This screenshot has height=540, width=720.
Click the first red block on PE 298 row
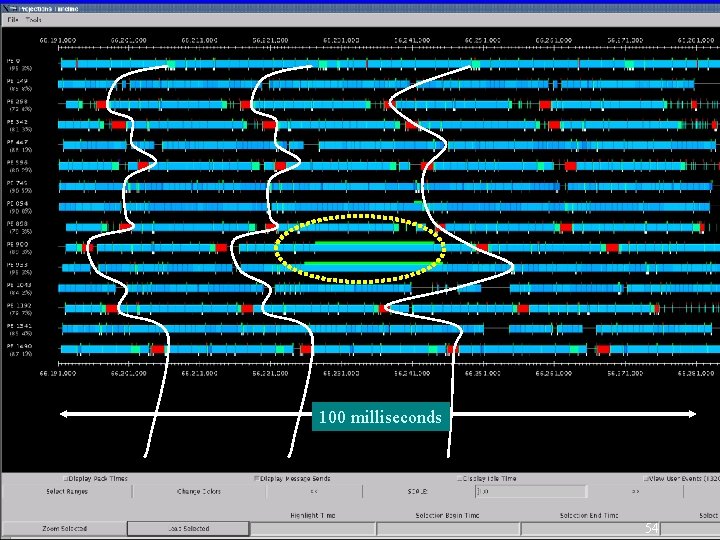(101, 105)
